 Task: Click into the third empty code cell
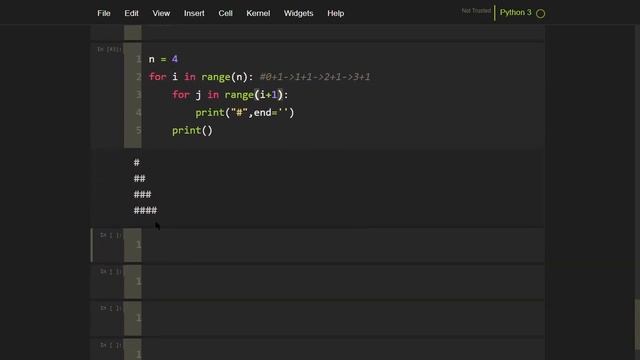(343, 318)
